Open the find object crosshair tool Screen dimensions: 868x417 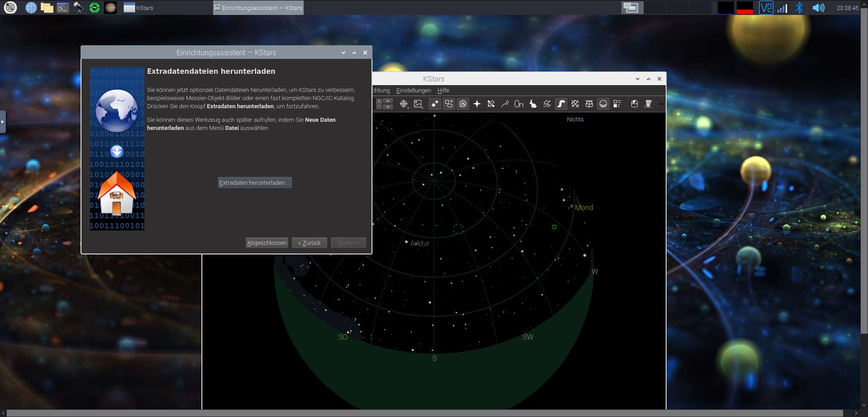[x=404, y=104]
